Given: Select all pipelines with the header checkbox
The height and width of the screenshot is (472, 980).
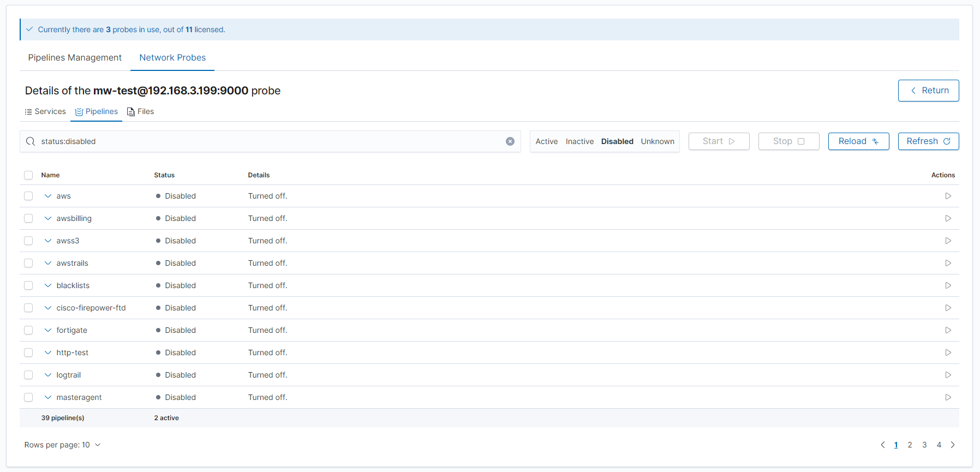Looking at the screenshot, I should click(x=28, y=175).
